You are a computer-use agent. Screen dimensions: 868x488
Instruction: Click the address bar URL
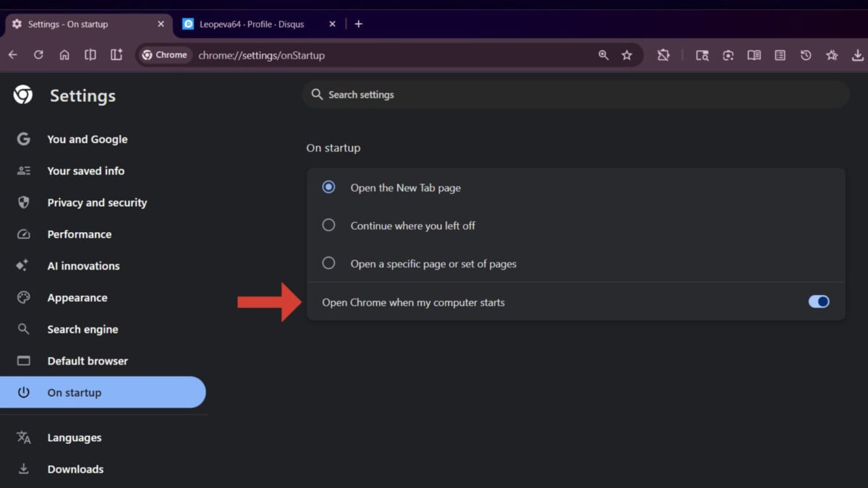[x=262, y=55]
